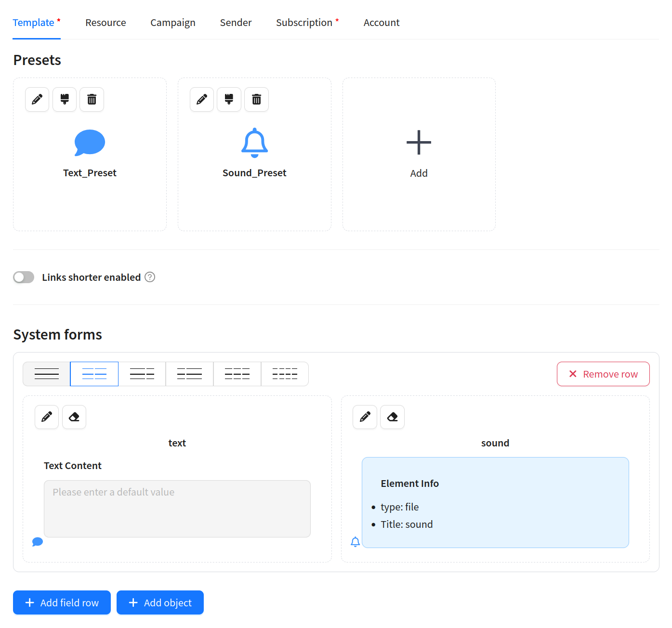Click small chat bubble icon below text field
The height and width of the screenshot is (628, 672).
[38, 542]
